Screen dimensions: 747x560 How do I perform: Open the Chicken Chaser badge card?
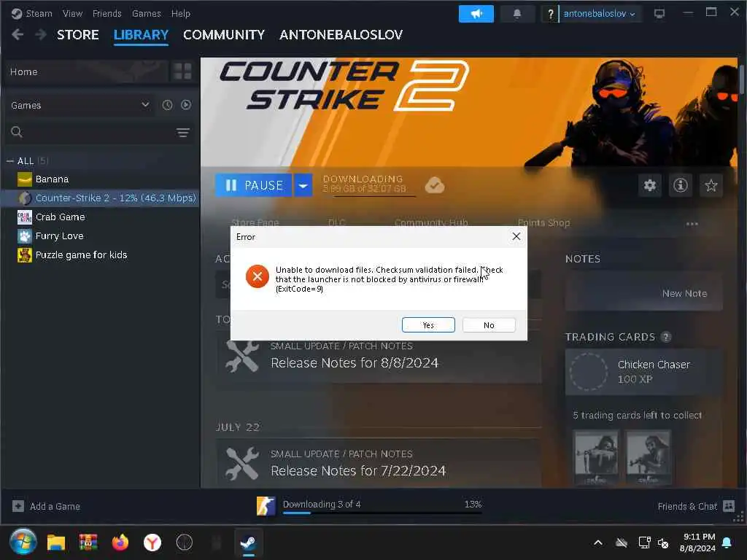(643, 372)
